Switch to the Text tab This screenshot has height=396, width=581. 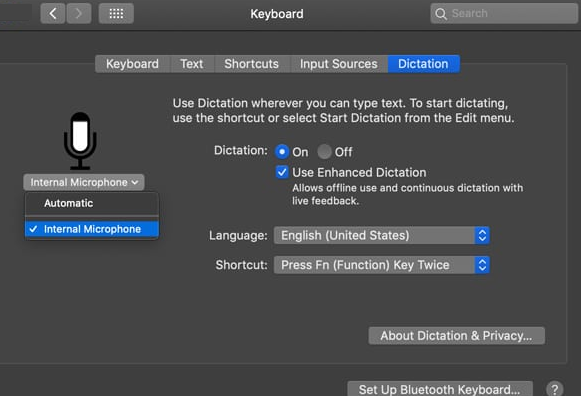pyautogui.click(x=192, y=64)
